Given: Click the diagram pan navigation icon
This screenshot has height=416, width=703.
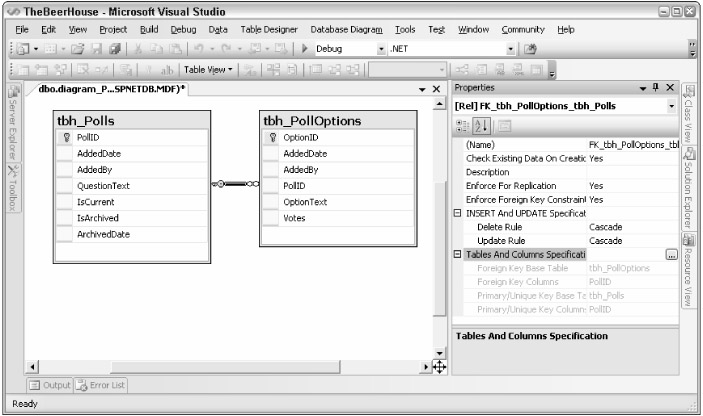Looking at the screenshot, I should pyautogui.click(x=438, y=367).
